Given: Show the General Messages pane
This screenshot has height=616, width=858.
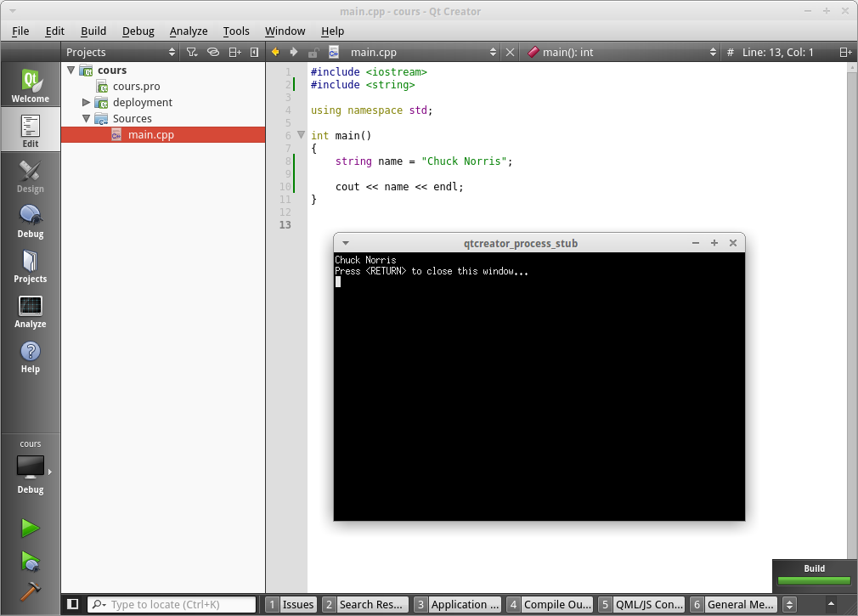Looking at the screenshot, I should pyautogui.click(x=733, y=604).
